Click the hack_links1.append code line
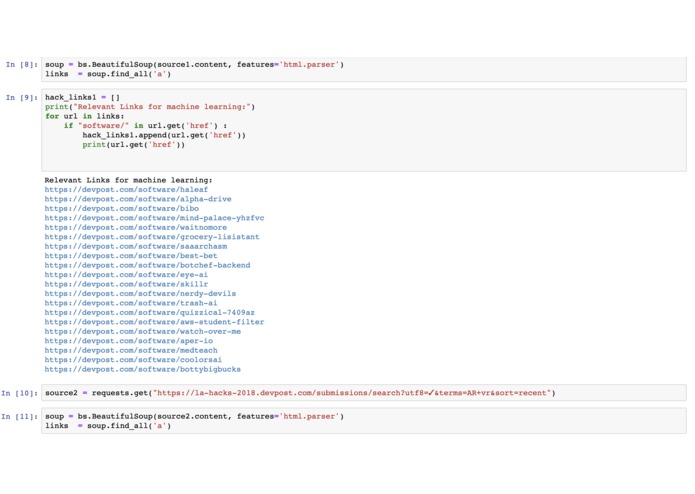The height and width of the screenshot is (494, 695). coord(164,135)
